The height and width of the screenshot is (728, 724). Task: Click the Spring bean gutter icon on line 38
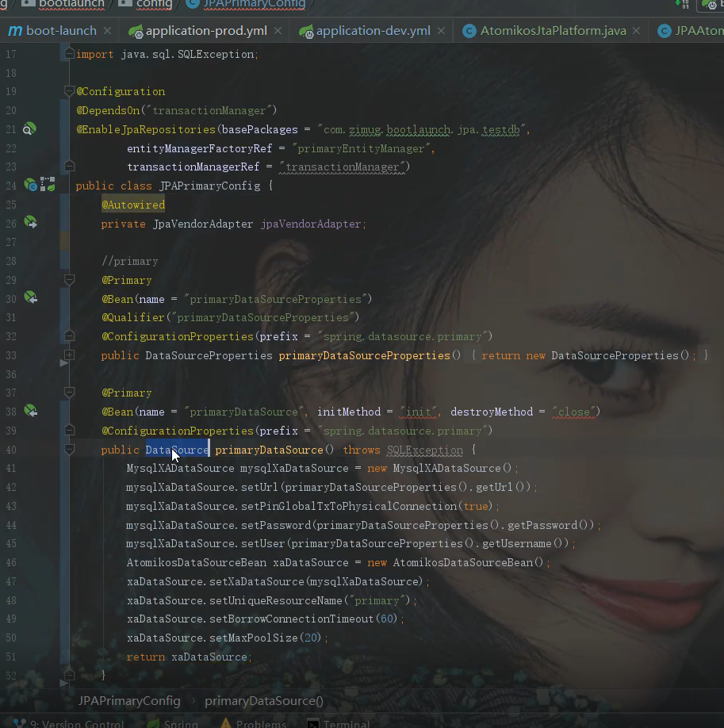[x=30, y=411]
